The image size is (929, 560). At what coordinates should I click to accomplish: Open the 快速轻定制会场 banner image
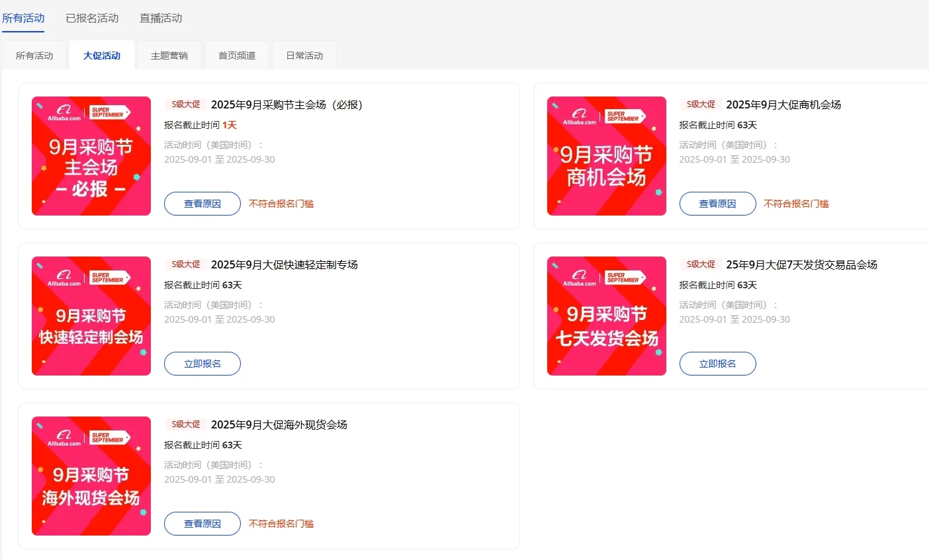(x=91, y=316)
